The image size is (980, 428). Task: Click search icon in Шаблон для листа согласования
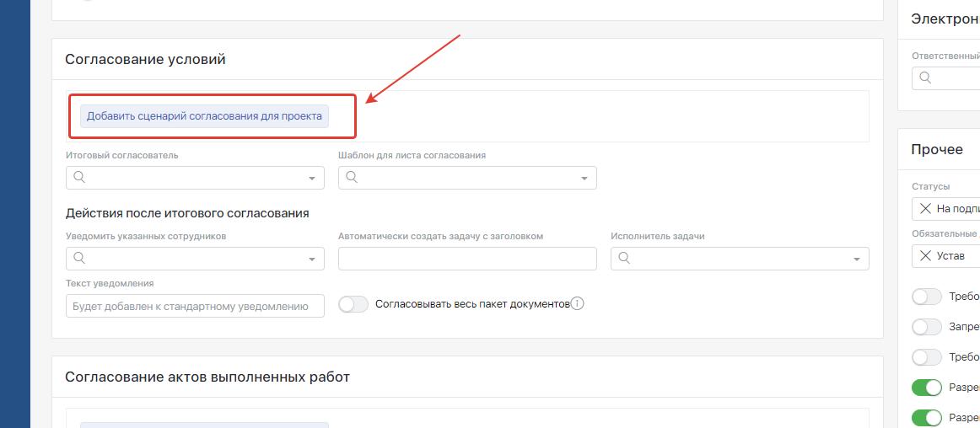point(352,178)
